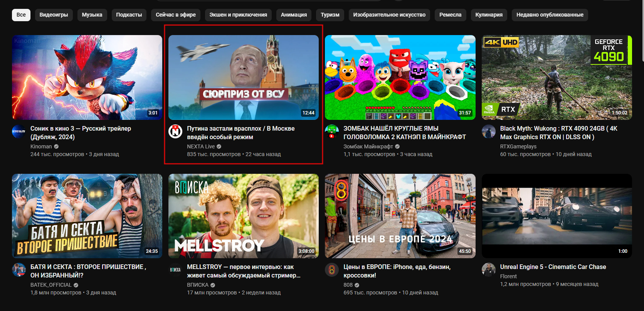Select the "Сейчас в эфире" chip

point(176,15)
